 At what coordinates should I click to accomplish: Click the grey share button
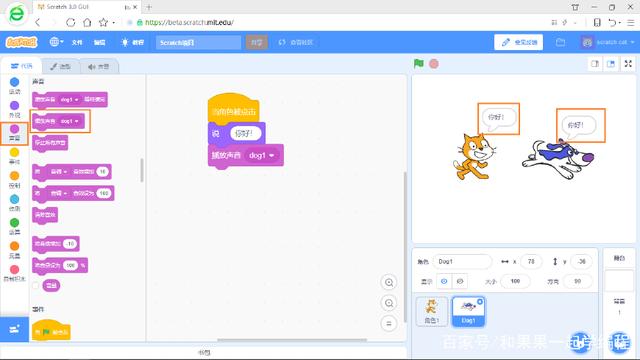coord(256,42)
